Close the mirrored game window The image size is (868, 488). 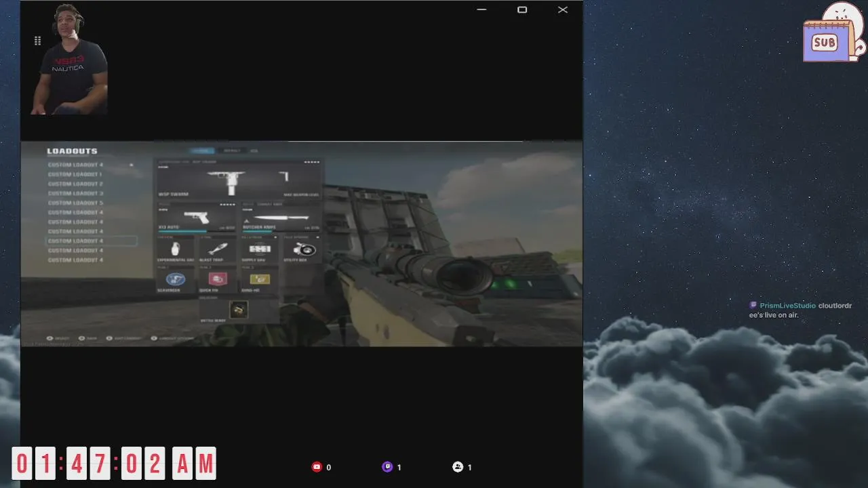point(563,9)
